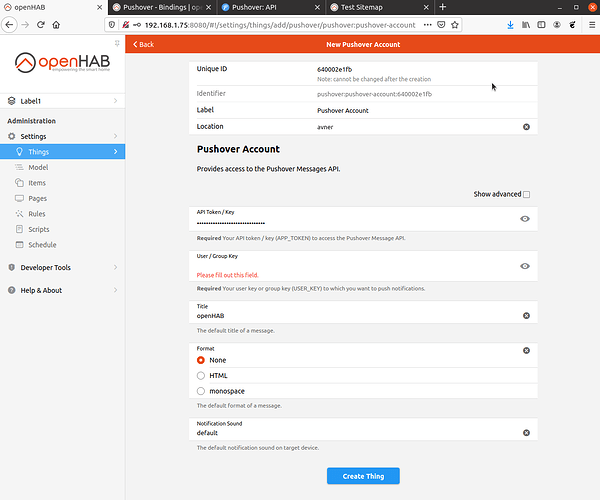This screenshot has width=600, height=500.
Task: Choose the monospace format option
Action: coord(201,391)
